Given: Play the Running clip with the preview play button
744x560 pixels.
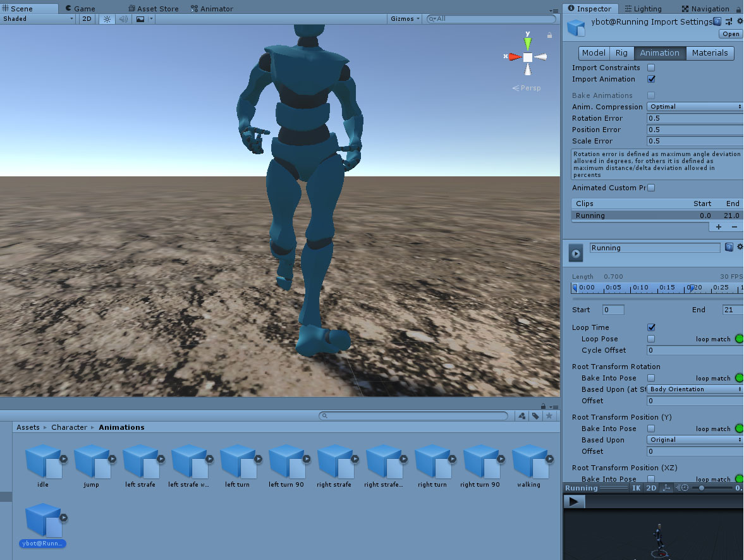Looking at the screenshot, I should tap(575, 253).
